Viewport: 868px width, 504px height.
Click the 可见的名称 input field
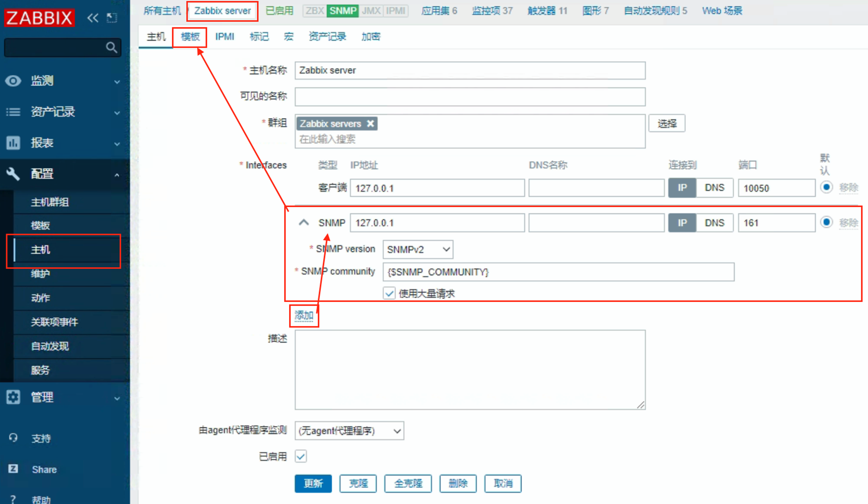(x=470, y=97)
